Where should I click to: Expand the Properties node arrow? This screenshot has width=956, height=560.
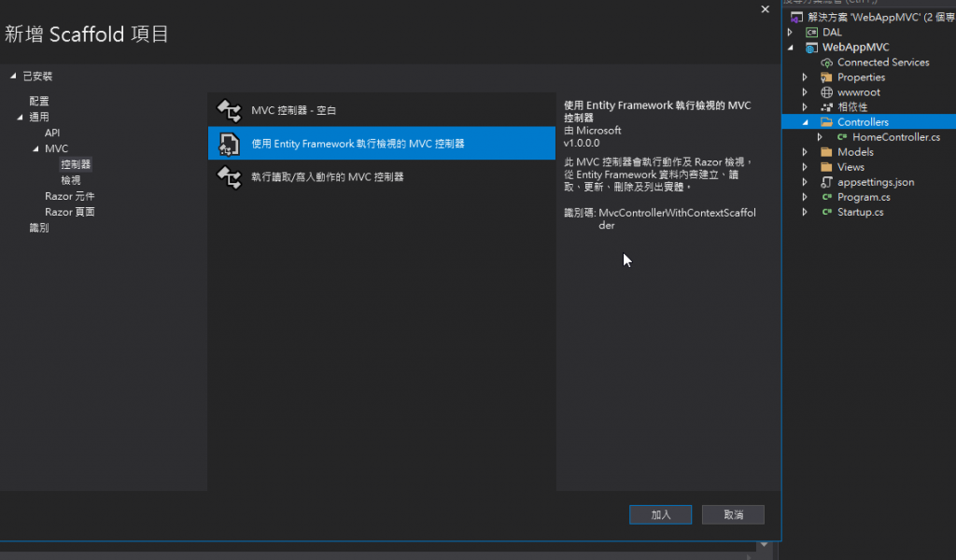click(x=805, y=77)
